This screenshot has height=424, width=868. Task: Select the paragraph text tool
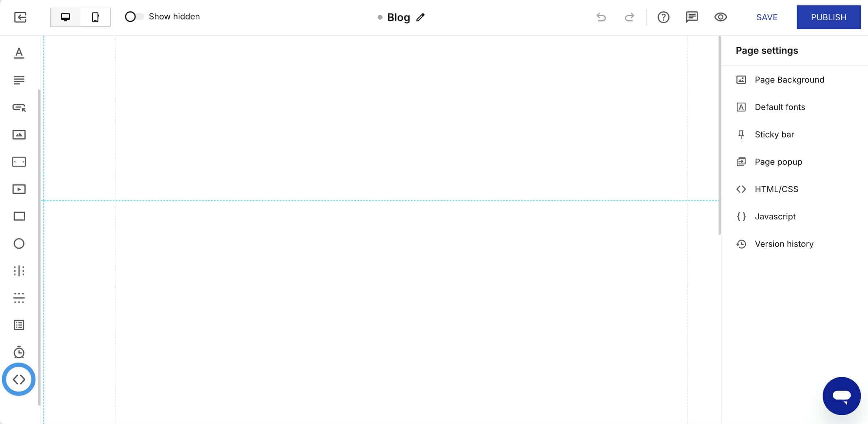(x=19, y=80)
